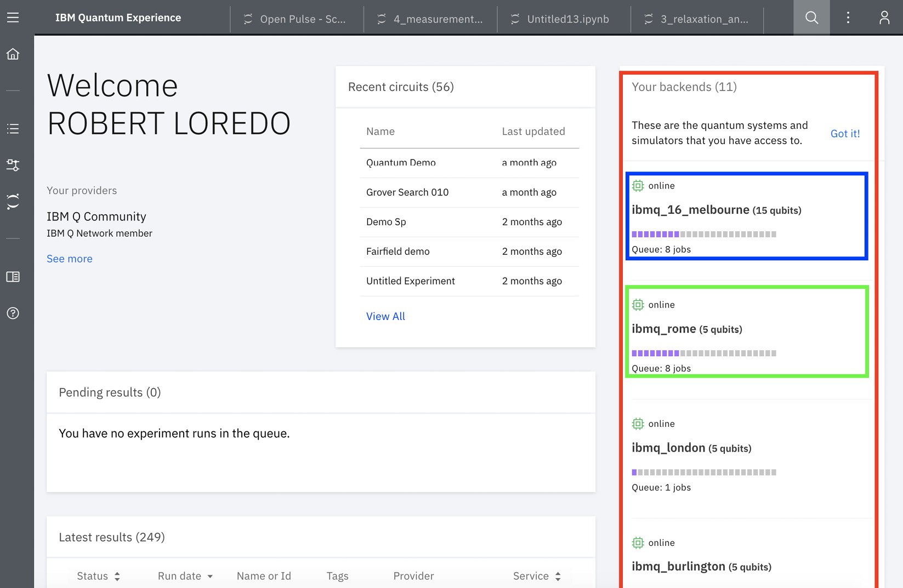Switch to Untitled13.ipynb tab
This screenshot has width=903, height=588.
pyautogui.click(x=564, y=19)
